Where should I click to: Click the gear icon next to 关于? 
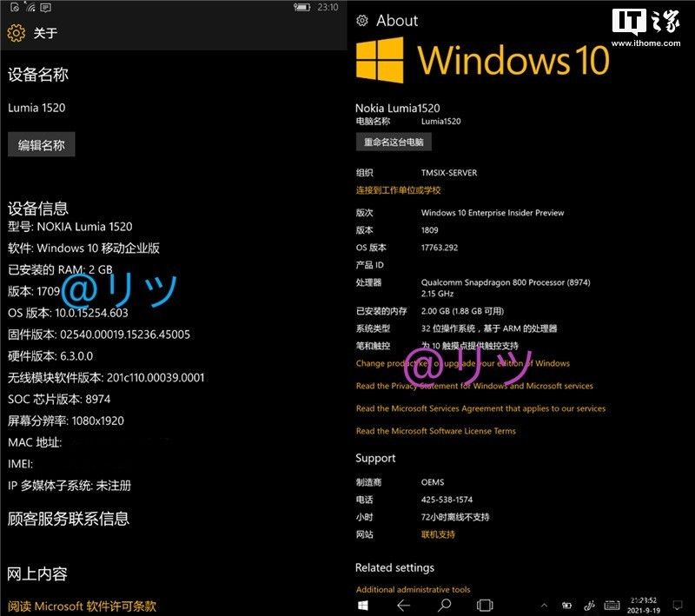coord(17,33)
